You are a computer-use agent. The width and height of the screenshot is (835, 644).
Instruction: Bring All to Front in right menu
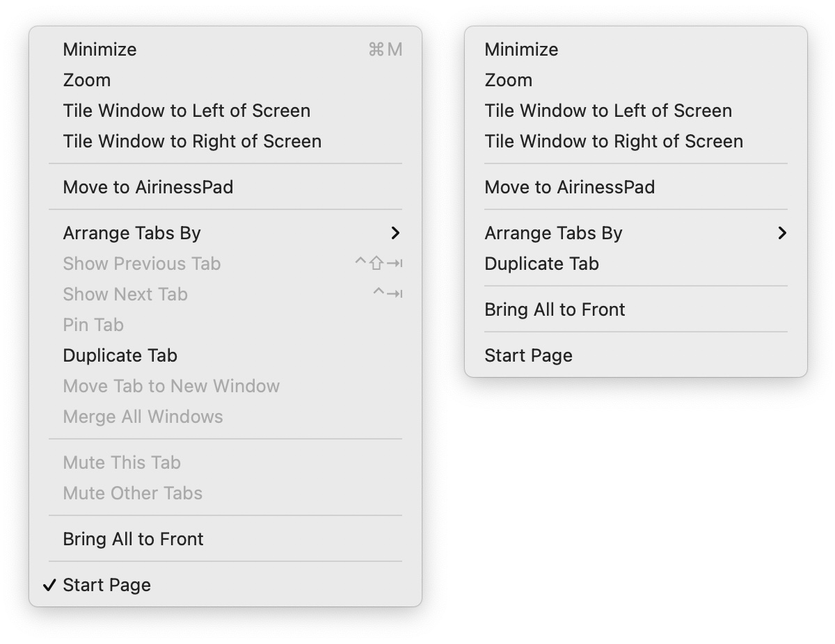pos(636,309)
